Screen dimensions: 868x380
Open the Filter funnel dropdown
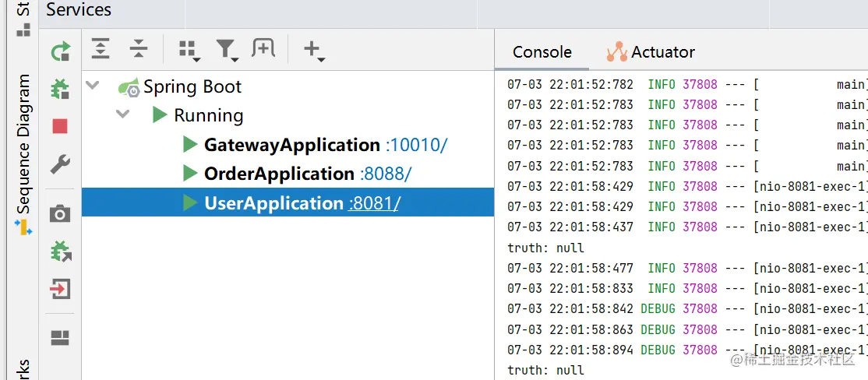(x=227, y=50)
